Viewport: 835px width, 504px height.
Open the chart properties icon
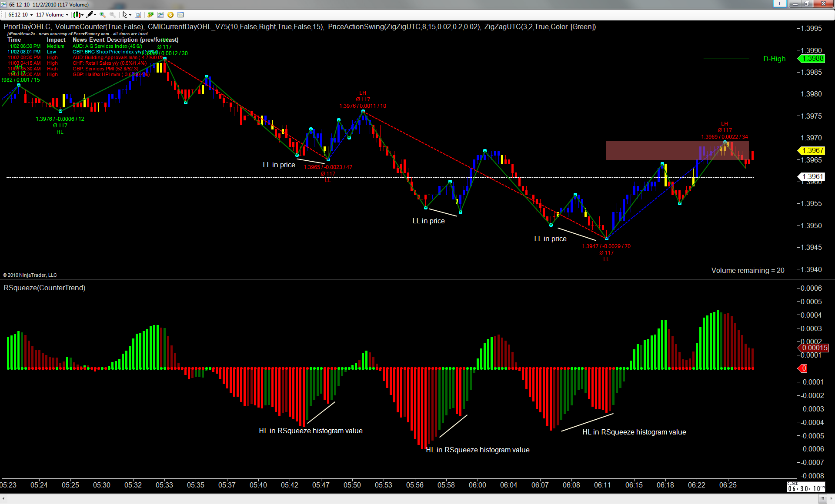pyautogui.click(x=180, y=15)
